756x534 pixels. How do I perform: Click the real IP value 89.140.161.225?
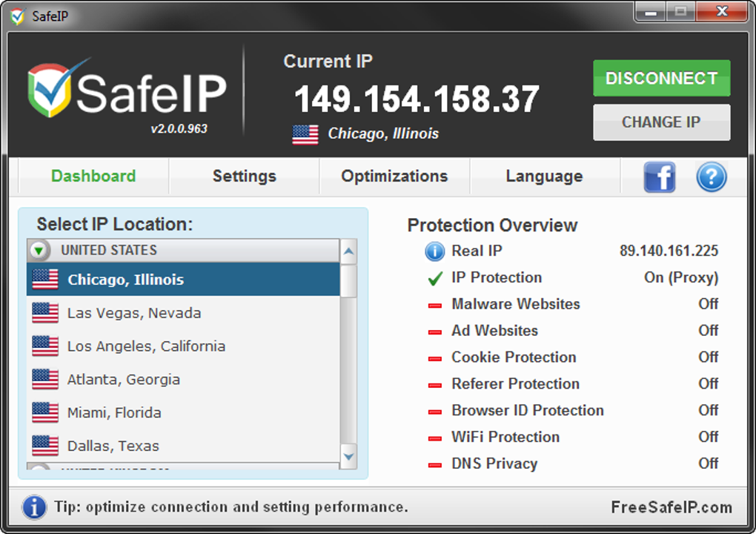click(x=669, y=251)
